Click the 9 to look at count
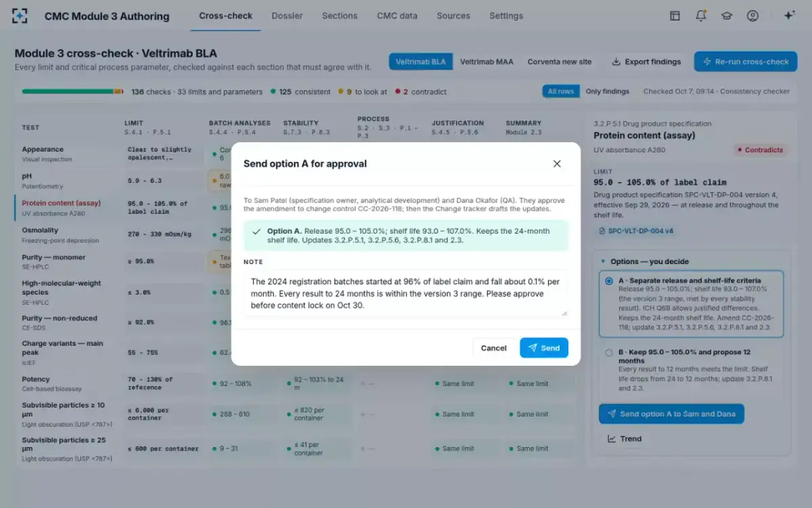This screenshot has height=508, width=812. (x=363, y=91)
